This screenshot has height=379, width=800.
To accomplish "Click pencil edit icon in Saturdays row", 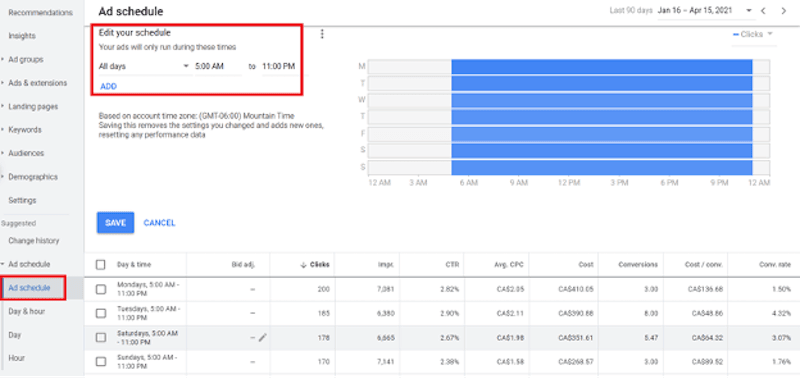I will [262, 337].
